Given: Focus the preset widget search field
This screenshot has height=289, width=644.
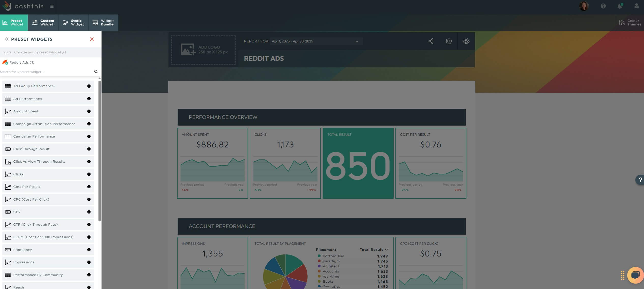Looking at the screenshot, I should [x=46, y=72].
